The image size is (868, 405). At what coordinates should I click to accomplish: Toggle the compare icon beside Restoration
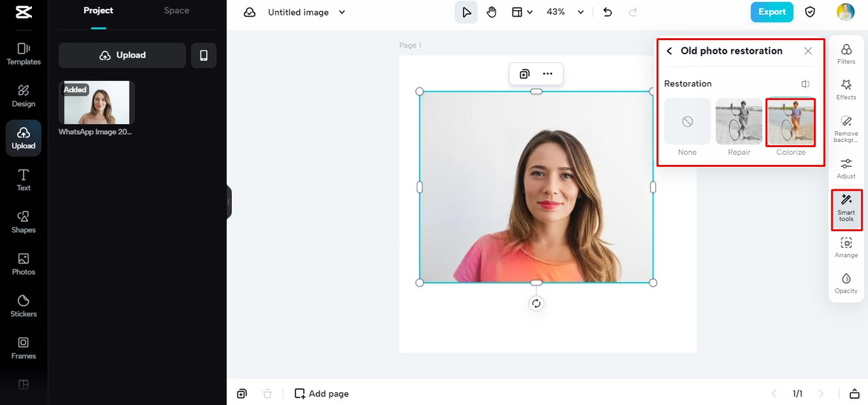pos(806,84)
